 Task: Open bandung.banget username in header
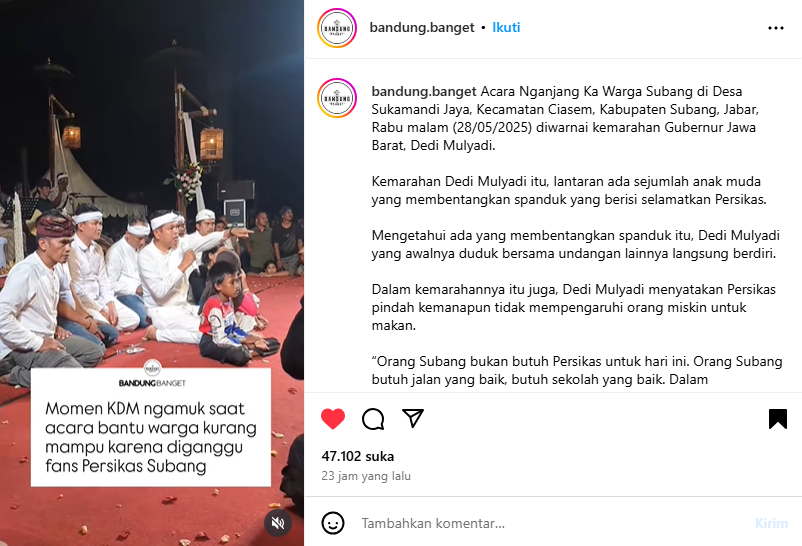422,28
